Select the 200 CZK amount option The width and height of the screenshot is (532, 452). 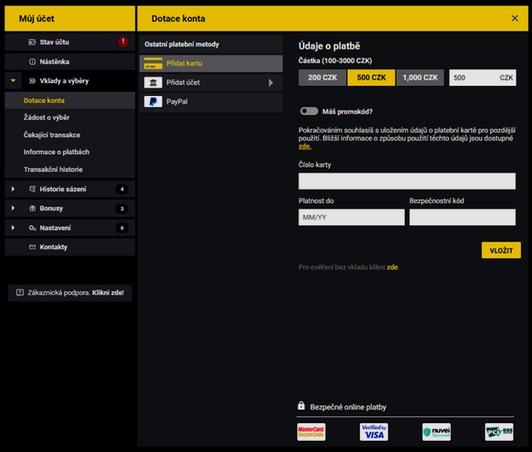coord(322,78)
